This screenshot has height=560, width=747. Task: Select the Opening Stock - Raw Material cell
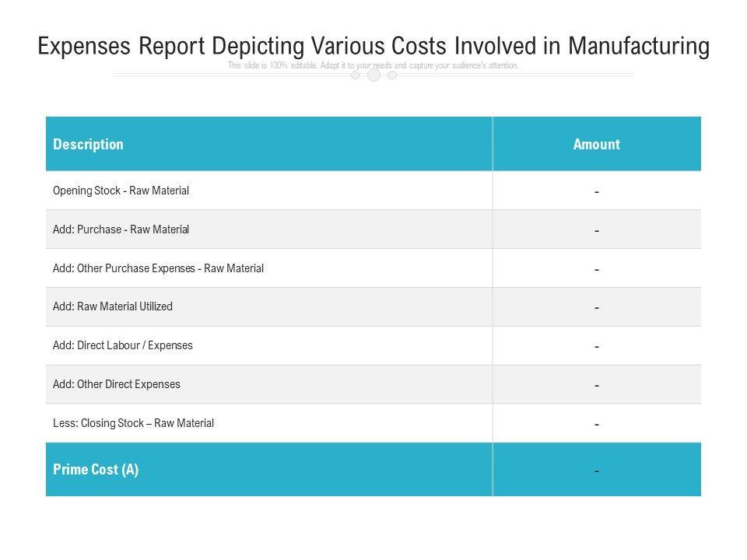tap(121, 191)
